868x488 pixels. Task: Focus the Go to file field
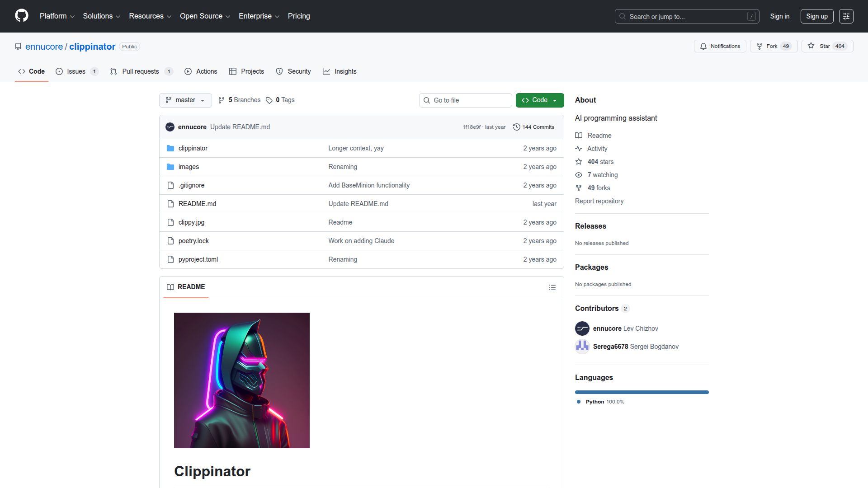(x=466, y=100)
